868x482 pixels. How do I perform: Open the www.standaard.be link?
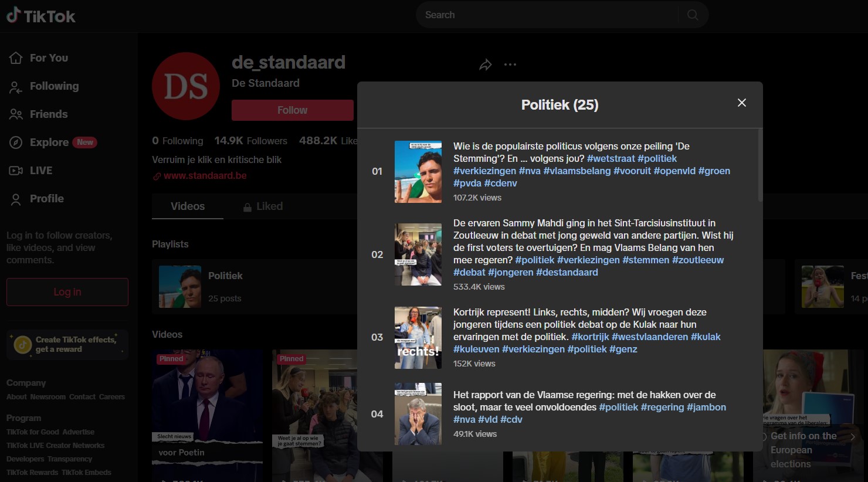205,176
